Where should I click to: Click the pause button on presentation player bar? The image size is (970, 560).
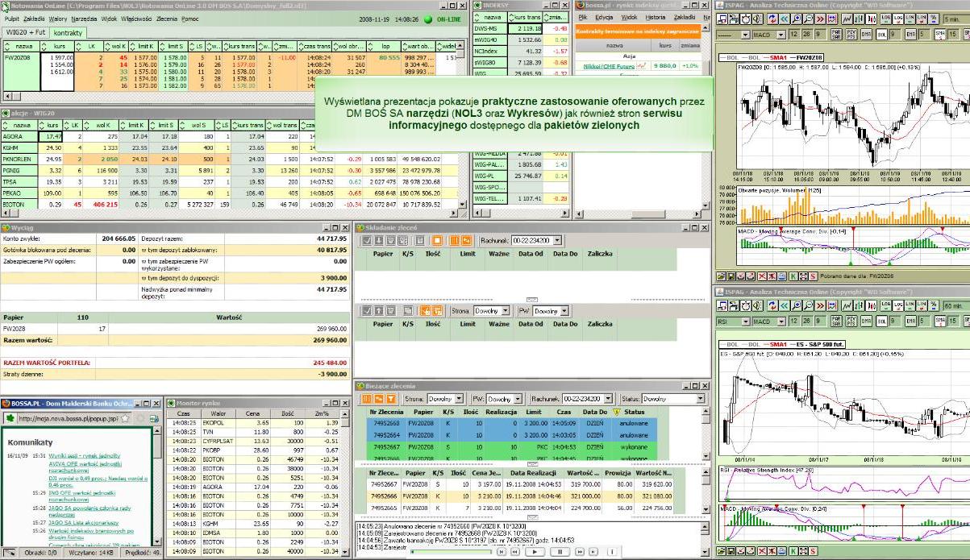coord(560,552)
